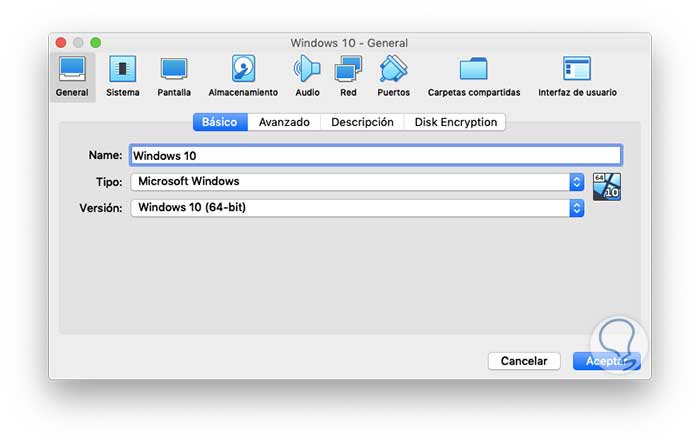Open the Puertos ports settings
700x444 pixels.
(x=393, y=77)
